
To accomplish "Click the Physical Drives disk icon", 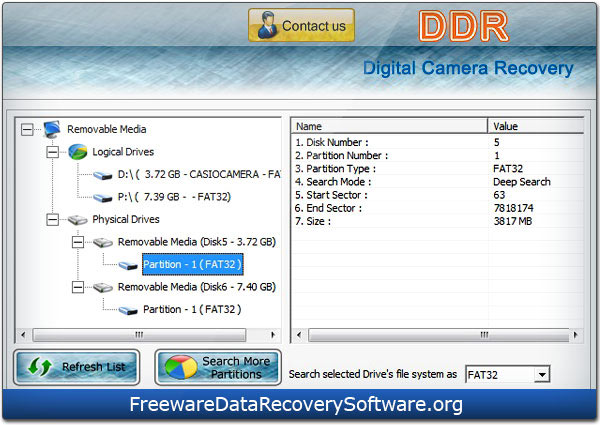I will coord(77,220).
